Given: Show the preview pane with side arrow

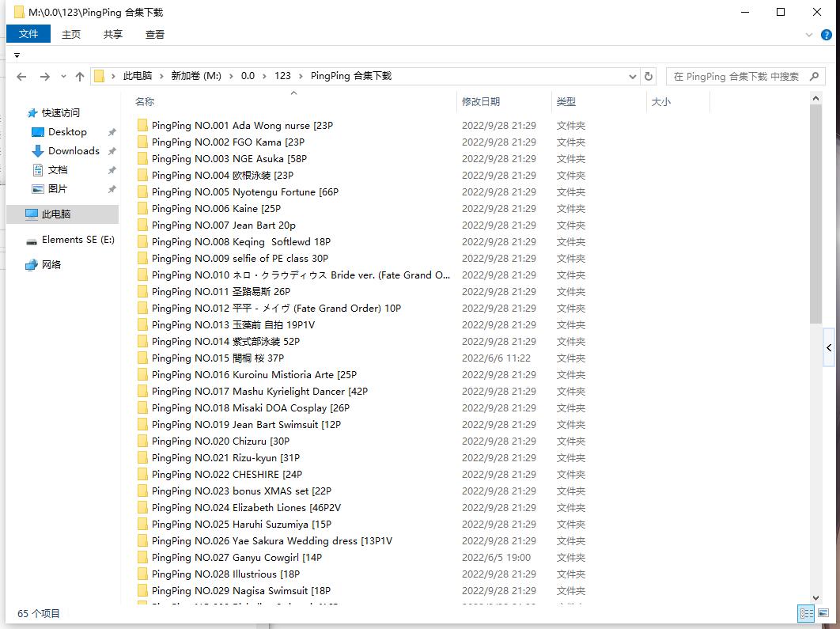Looking at the screenshot, I should point(829,347).
